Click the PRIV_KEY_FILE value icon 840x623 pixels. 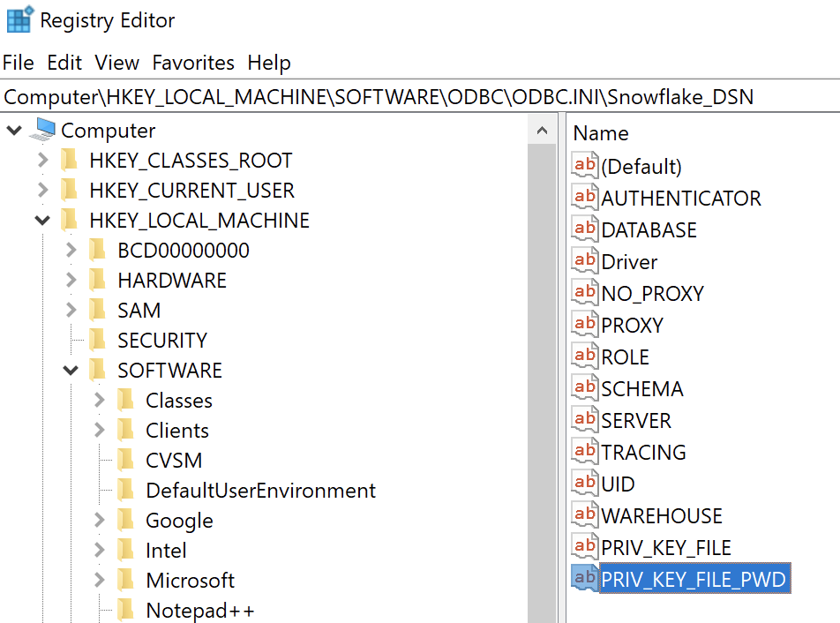584,547
